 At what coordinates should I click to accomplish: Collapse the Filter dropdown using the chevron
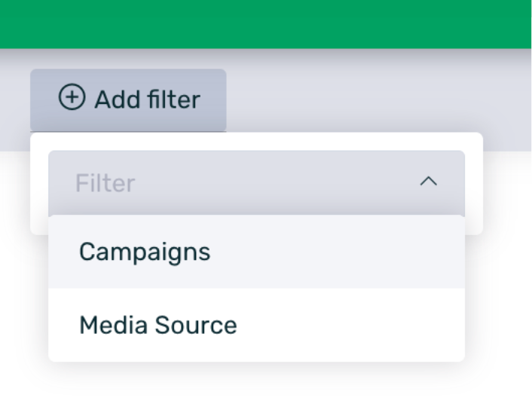click(x=428, y=182)
